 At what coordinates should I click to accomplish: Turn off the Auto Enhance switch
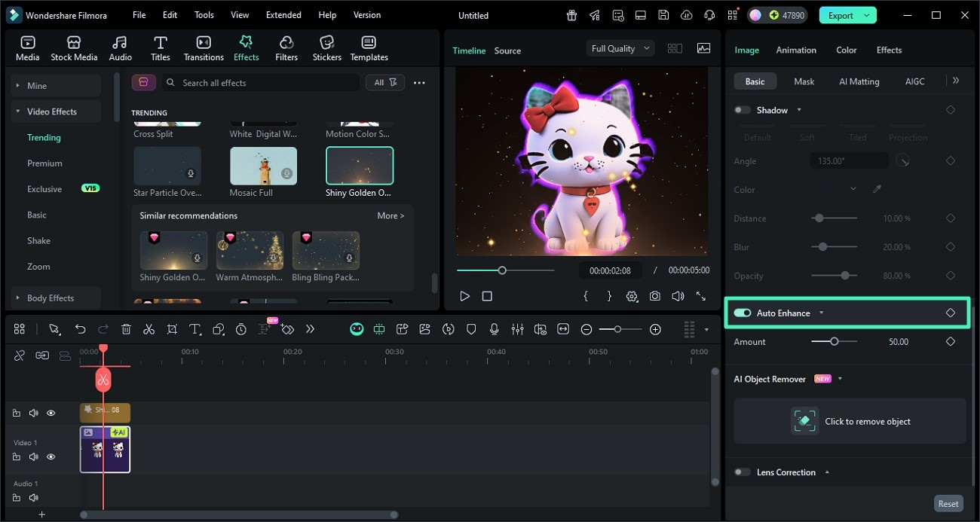coord(743,313)
